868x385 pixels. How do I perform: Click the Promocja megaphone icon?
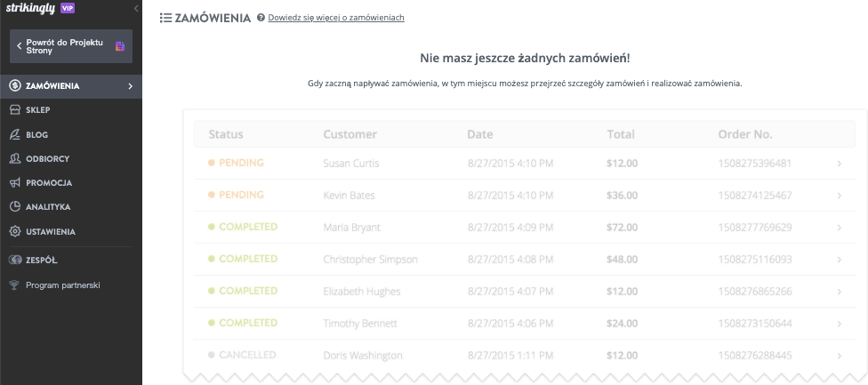point(15,182)
